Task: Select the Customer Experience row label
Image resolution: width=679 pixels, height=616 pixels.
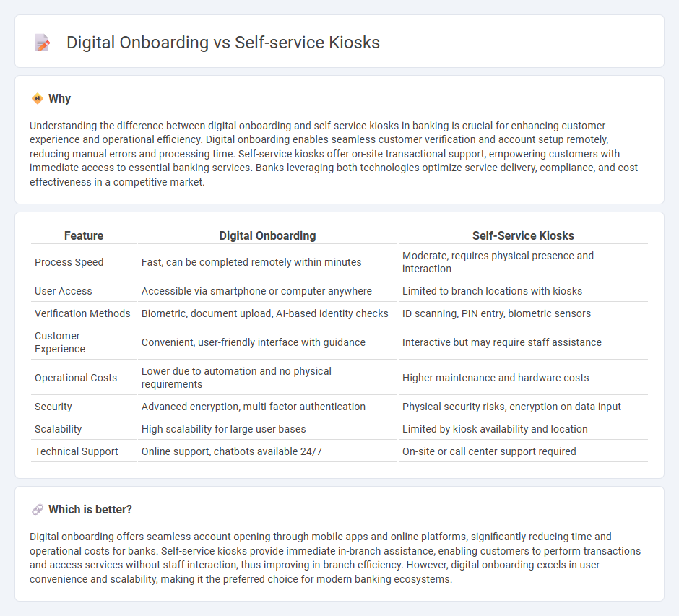Action: (x=60, y=342)
